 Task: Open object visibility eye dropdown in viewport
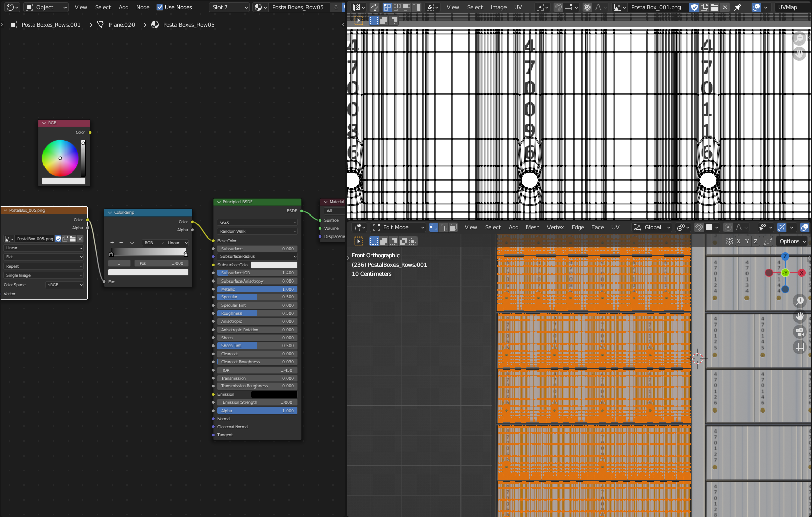click(x=766, y=227)
